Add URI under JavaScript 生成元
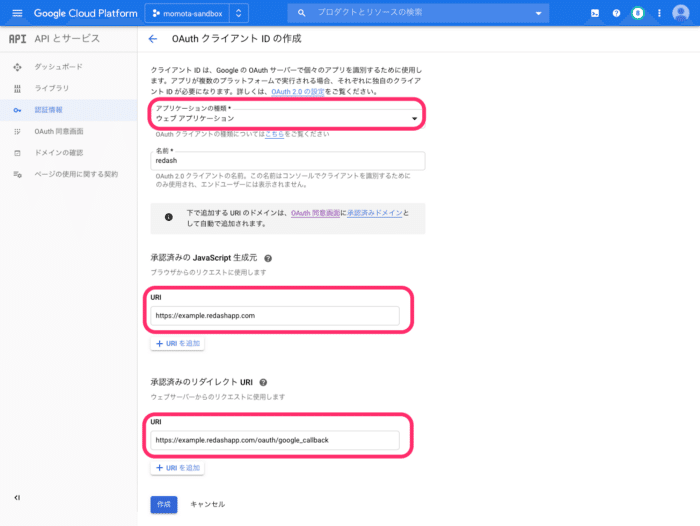The width and height of the screenshot is (700, 526). [178, 343]
